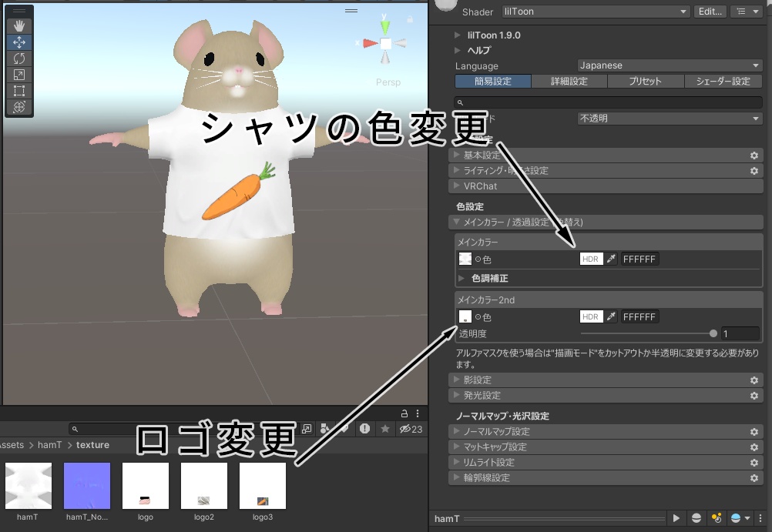Open the material preset list menu icon
Viewport: 772px width, 532px height.
coord(747,12)
